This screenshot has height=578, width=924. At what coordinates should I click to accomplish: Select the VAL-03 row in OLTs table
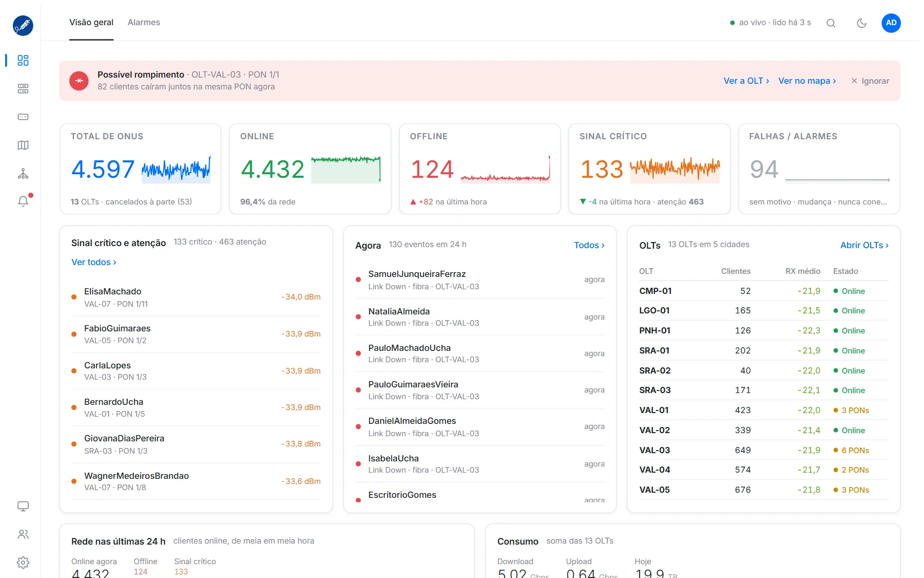click(x=764, y=450)
